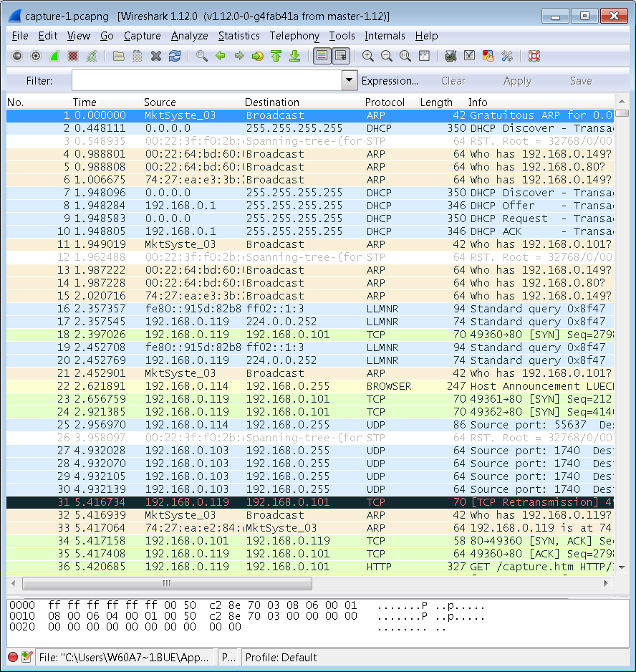
Task: Open the Edit menu
Action: coord(47,36)
